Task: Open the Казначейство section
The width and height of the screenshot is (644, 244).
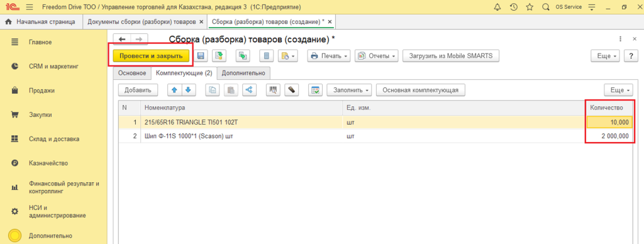Action: click(48, 163)
